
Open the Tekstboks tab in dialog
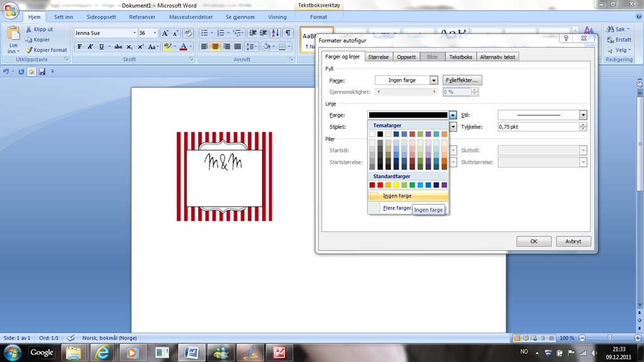pos(460,57)
